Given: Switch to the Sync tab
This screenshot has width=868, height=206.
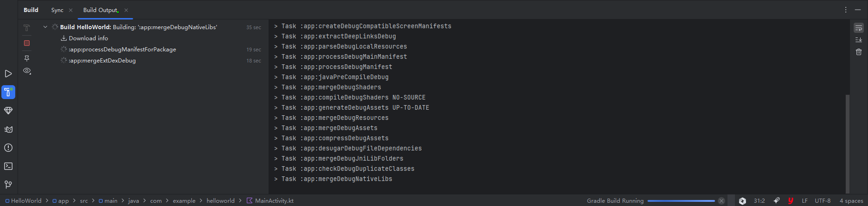Looking at the screenshot, I should click(x=57, y=10).
